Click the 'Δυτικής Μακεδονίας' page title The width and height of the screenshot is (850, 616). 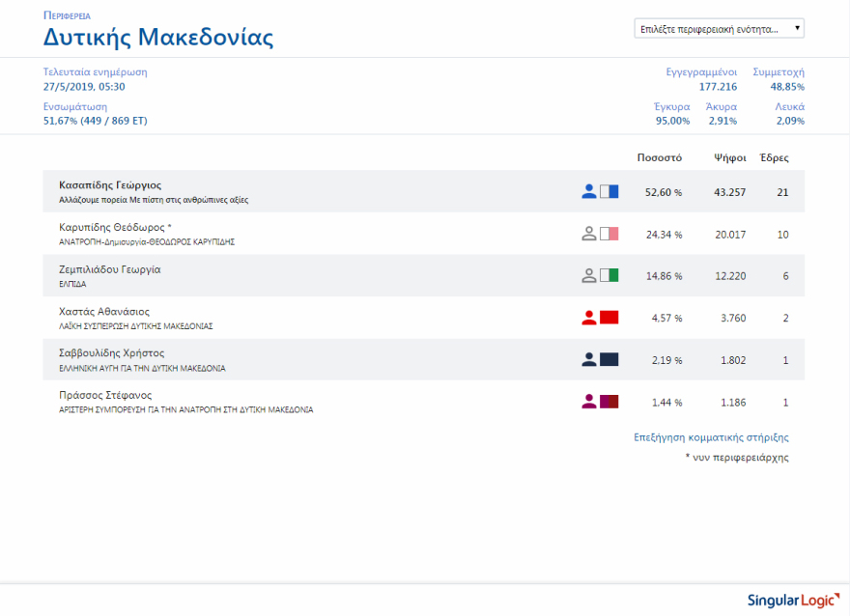pos(158,38)
